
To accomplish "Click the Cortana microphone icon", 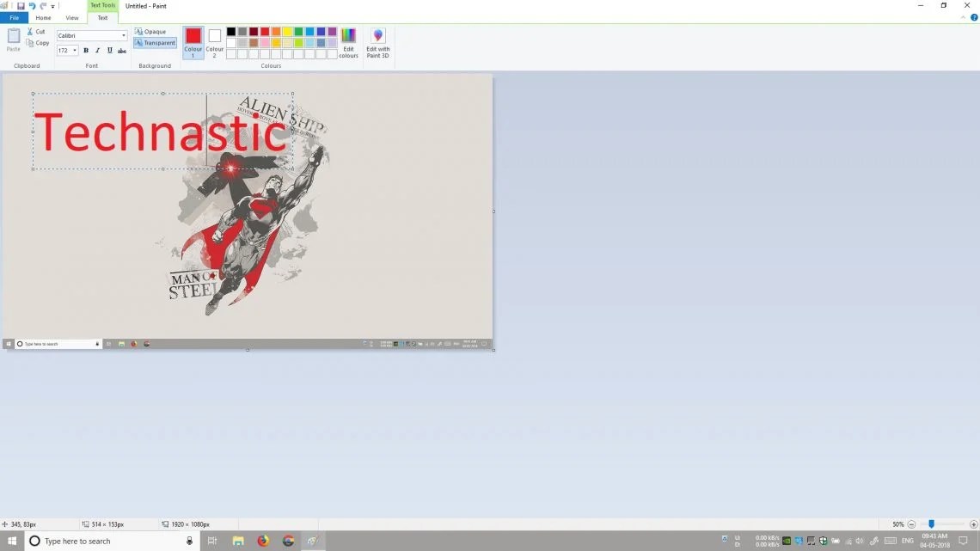I will coord(189,541).
